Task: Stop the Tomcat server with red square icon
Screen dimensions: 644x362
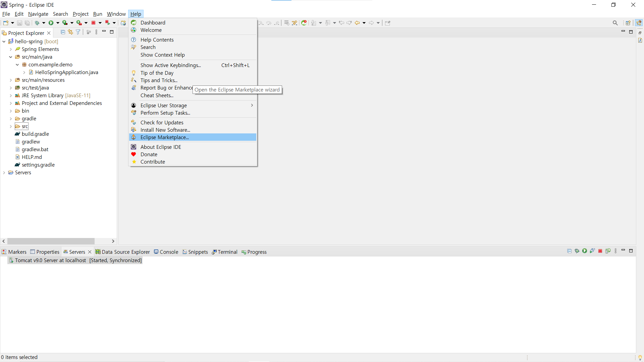Action: 600,251
